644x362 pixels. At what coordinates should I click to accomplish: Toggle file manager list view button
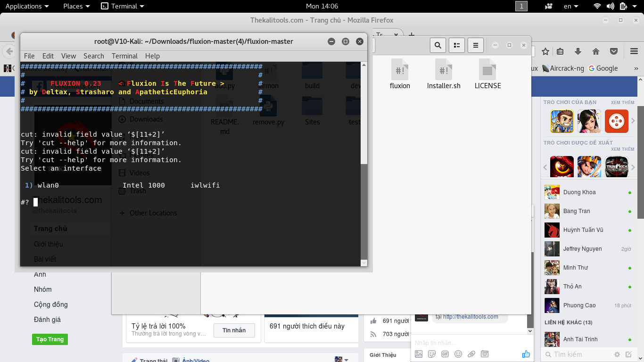456,45
